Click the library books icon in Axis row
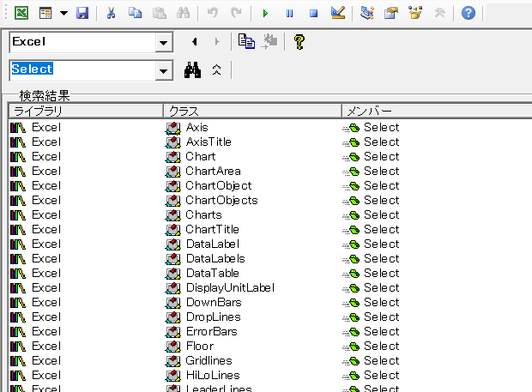This screenshot has width=532, height=392. [18, 128]
